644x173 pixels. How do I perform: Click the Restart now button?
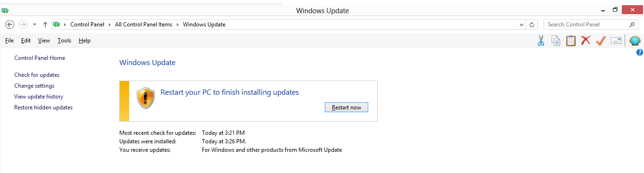tap(347, 107)
